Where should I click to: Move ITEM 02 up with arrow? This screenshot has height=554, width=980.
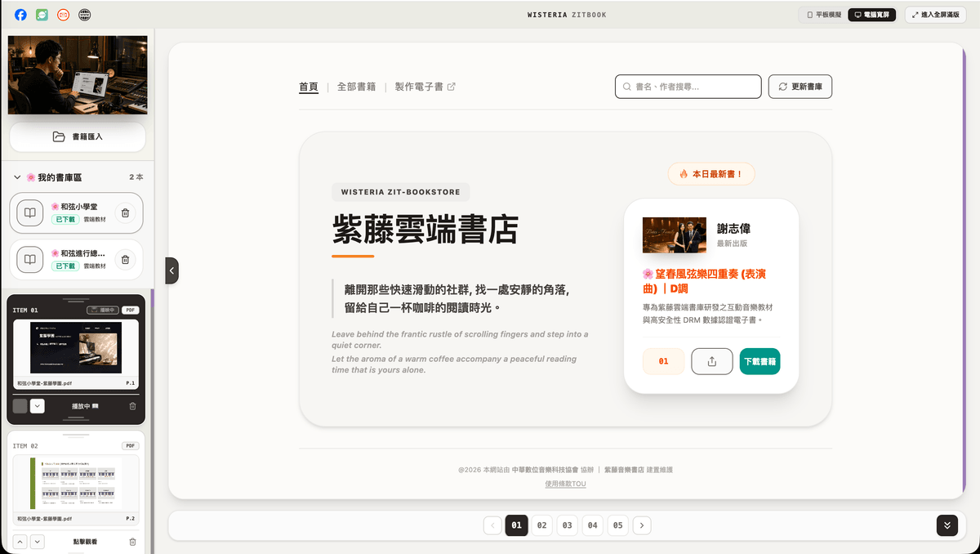(x=20, y=542)
